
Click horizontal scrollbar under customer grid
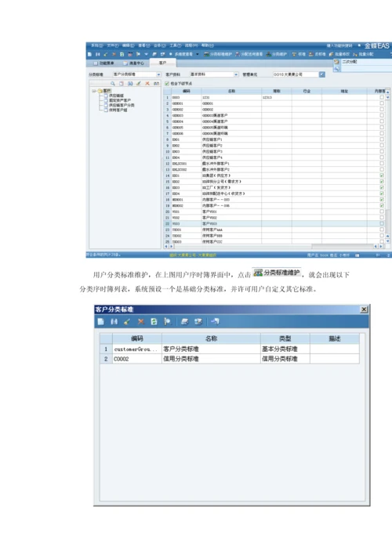tap(272, 246)
